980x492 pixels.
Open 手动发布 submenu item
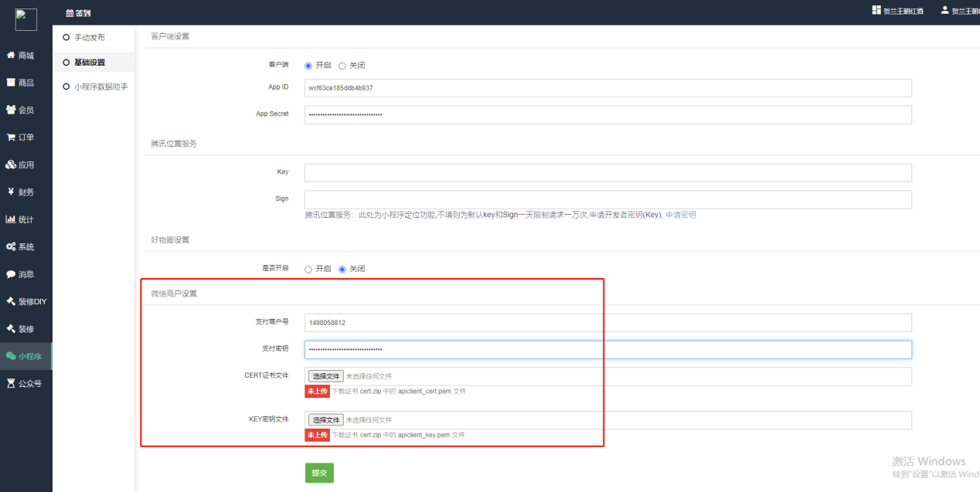point(89,37)
